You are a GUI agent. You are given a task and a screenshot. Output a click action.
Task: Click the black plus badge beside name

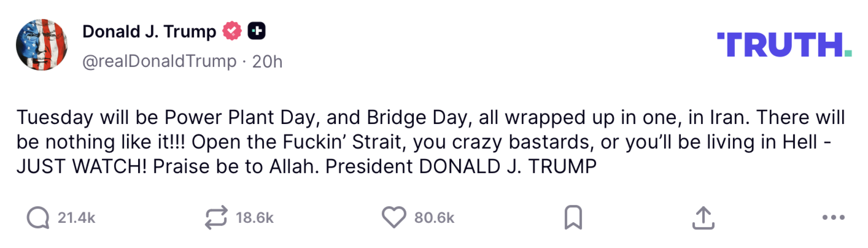257,31
